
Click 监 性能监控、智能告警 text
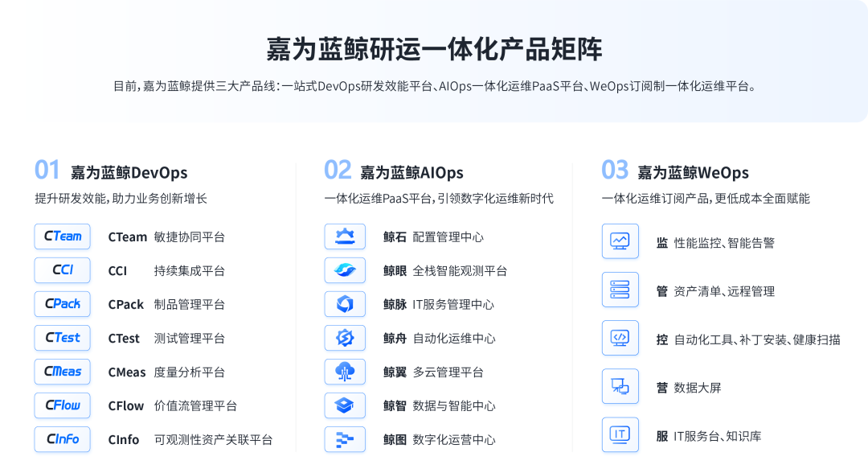(x=716, y=243)
